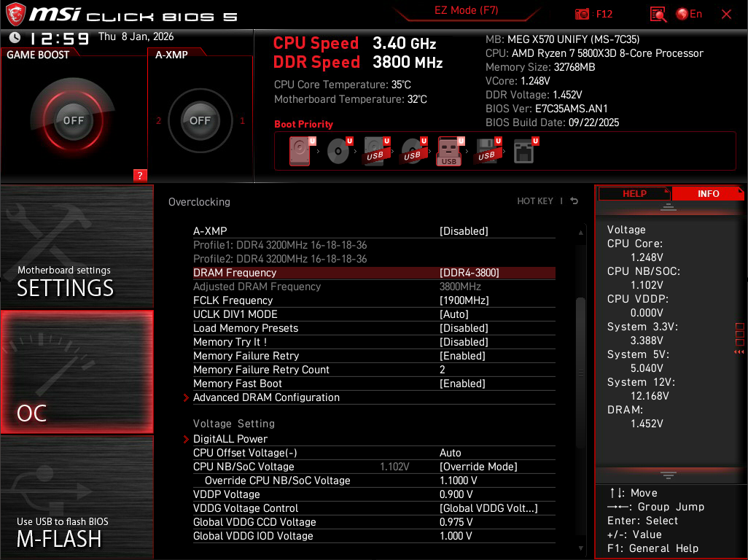Switch to the HELP tab
Viewport: 748px width, 560px height.
[634, 194]
